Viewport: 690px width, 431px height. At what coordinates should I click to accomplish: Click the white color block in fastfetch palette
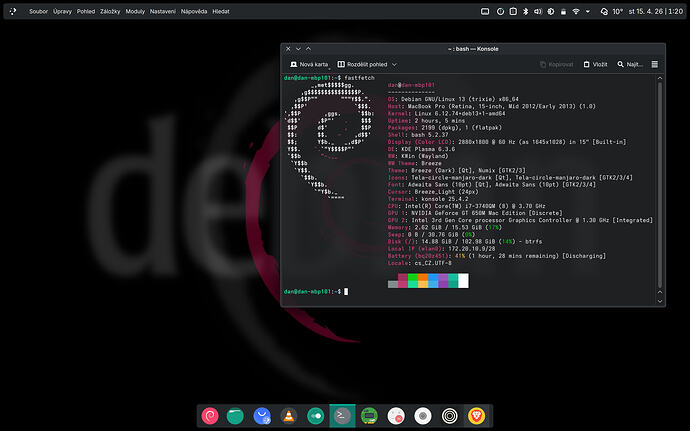[x=463, y=281]
